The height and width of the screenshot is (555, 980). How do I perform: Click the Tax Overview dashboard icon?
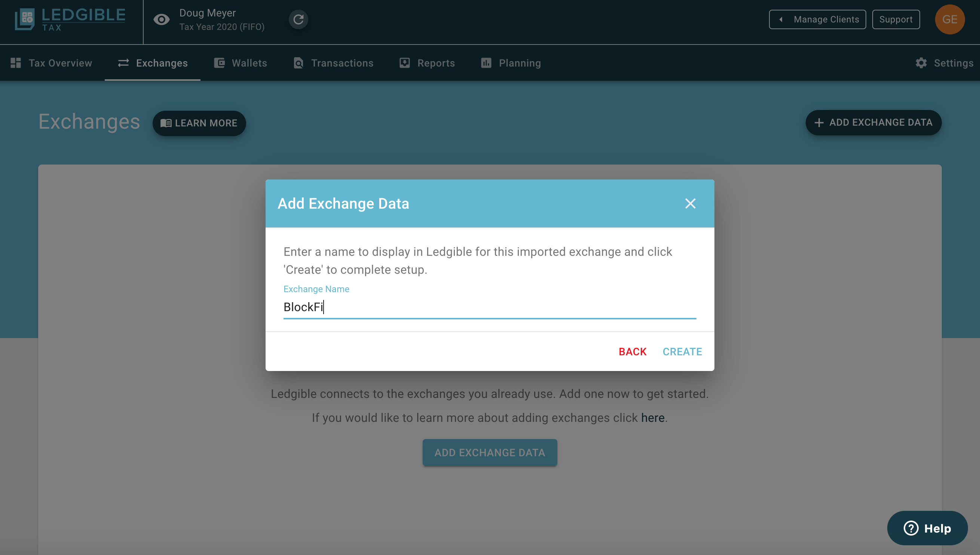[x=16, y=63]
